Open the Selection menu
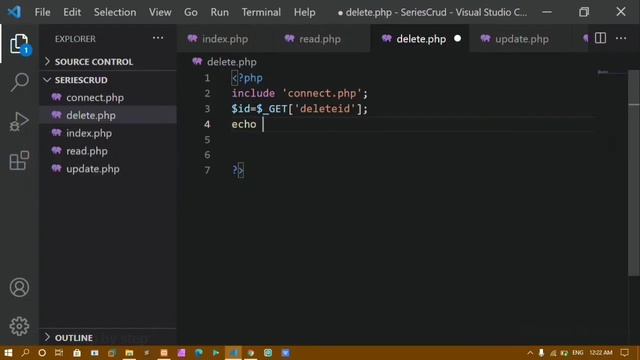This screenshot has height=360, width=640. [115, 12]
